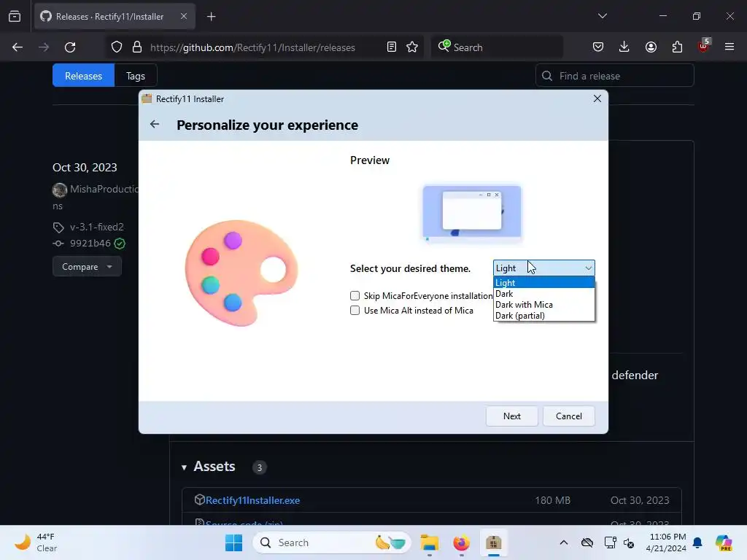Viewport: 747px width, 560px height.
Task: Open Pocket save icon
Action: [x=598, y=47]
